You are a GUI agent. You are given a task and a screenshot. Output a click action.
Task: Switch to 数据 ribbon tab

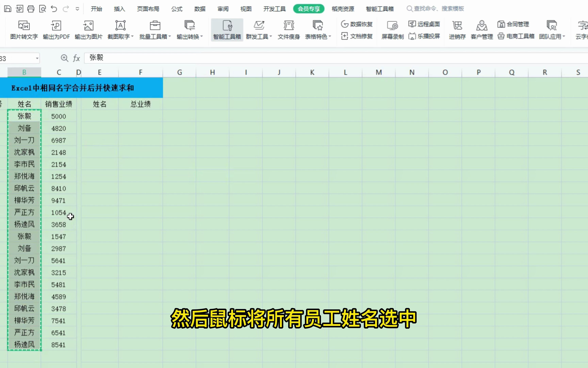click(200, 9)
